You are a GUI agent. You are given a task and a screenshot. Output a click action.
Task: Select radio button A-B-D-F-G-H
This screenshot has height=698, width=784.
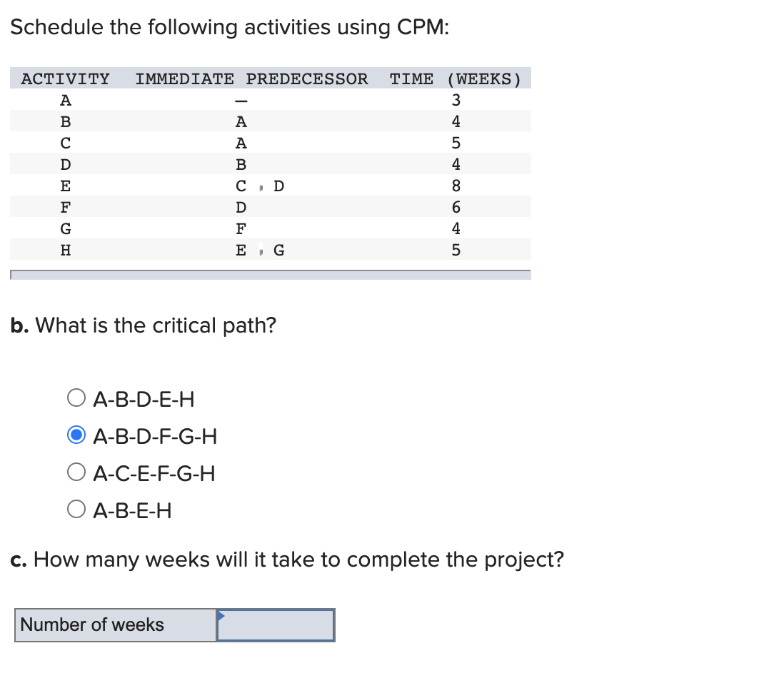pyautogui.click(x=76, y=435)
